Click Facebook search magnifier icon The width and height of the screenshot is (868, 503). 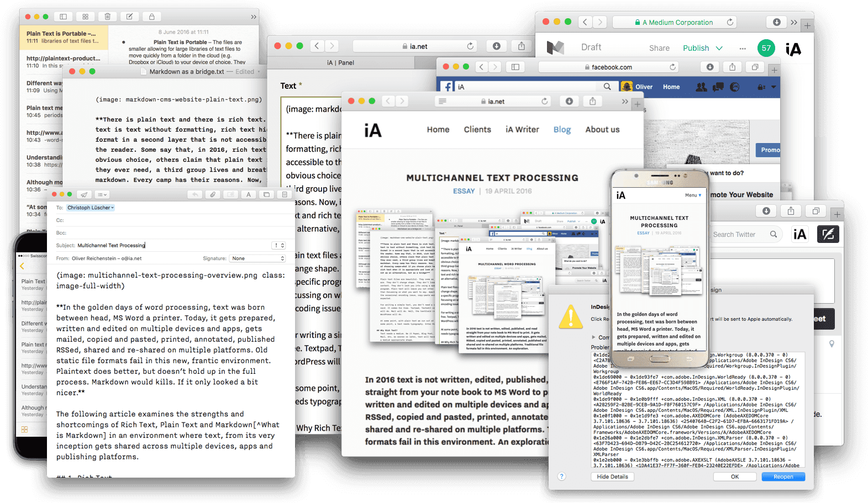607,87
